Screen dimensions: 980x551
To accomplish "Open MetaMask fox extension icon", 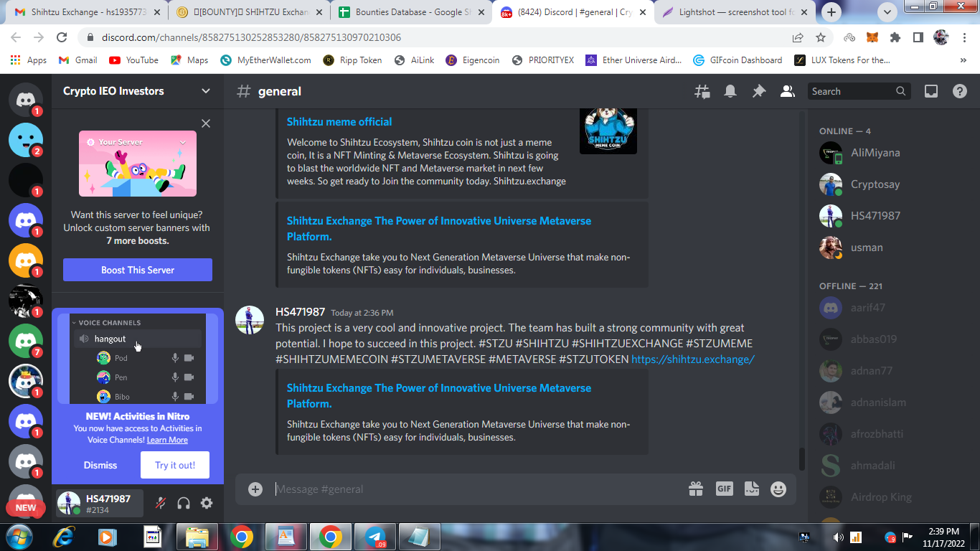I will [872, 37].
